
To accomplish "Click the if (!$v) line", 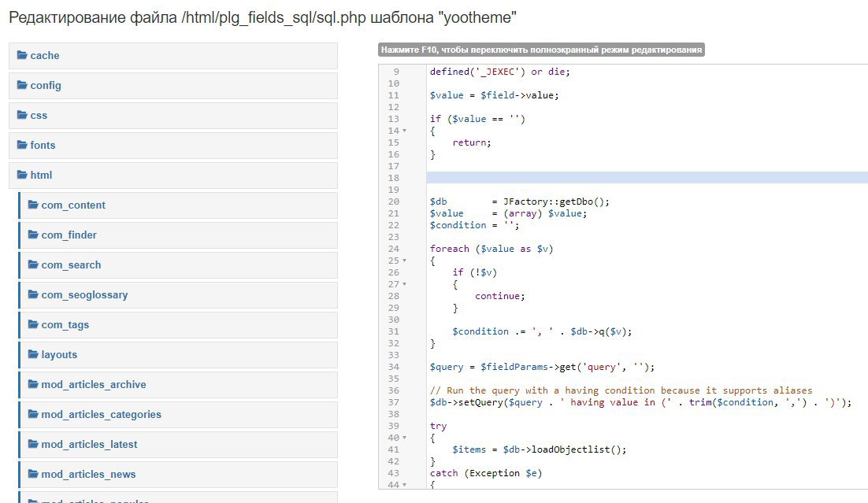I will (x=474, y=272).
